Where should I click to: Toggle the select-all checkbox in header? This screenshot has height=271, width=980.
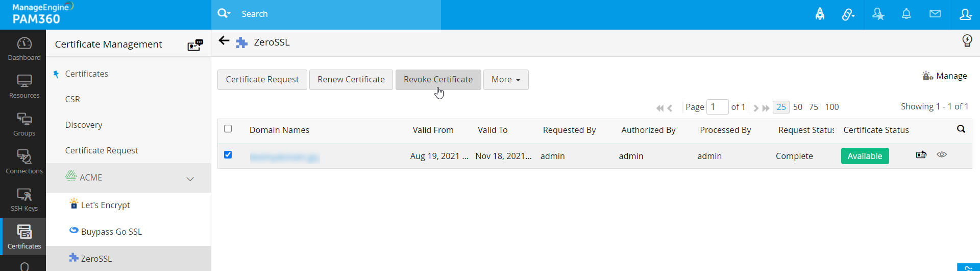[228, 129]
